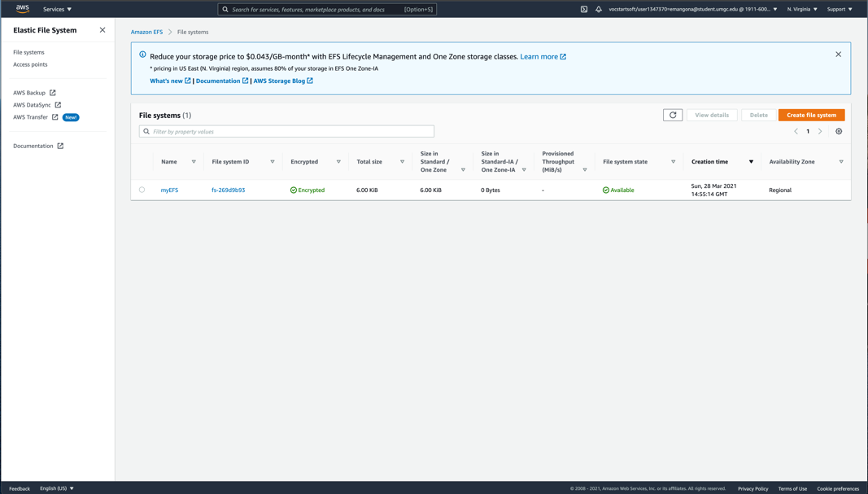Click the AWS services search box
The height and width of the screenshot is (494, 868).
(327, 10)
